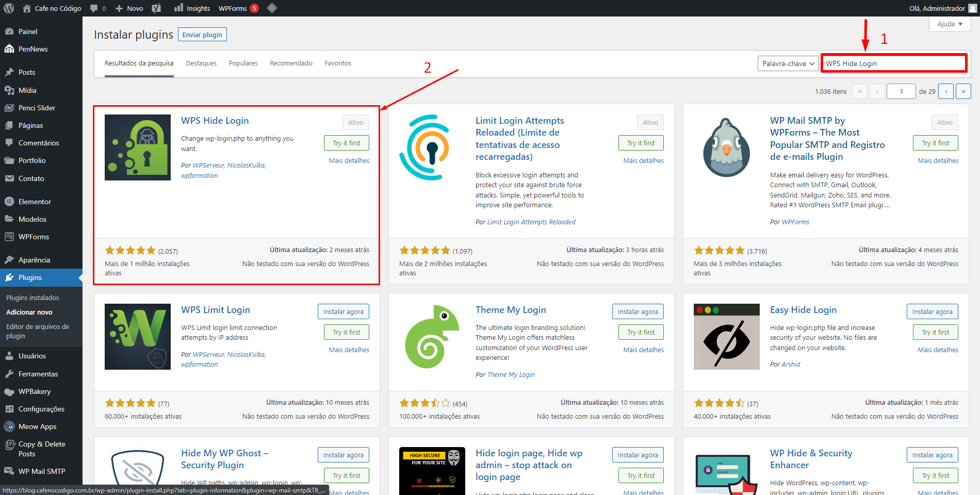
Task: Switch to the Favoritos tab
Action: pos(338,63)
